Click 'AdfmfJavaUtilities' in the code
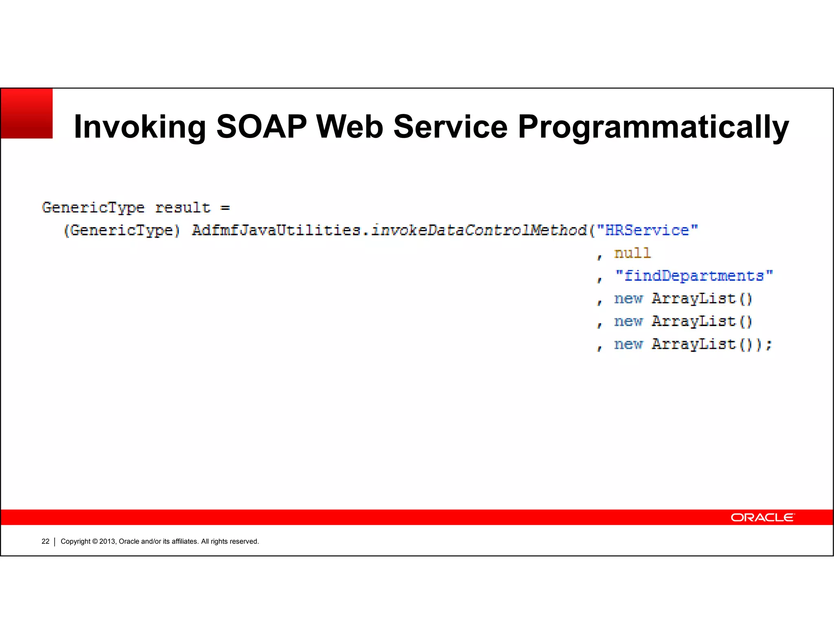This screenshot has height=644, width=834. click(x=277, y=230)
